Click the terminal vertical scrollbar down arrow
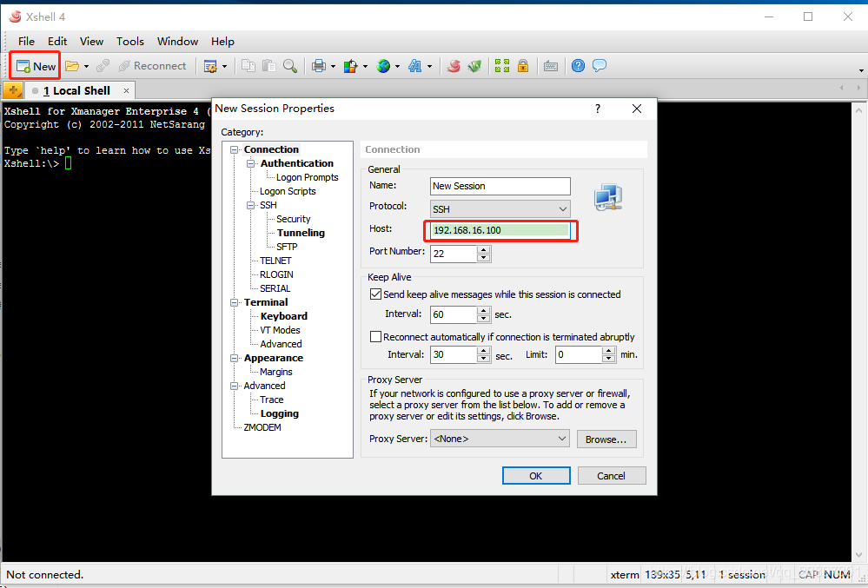The height and width of the screenshot is (588, 868). click(x=859, y=555)
